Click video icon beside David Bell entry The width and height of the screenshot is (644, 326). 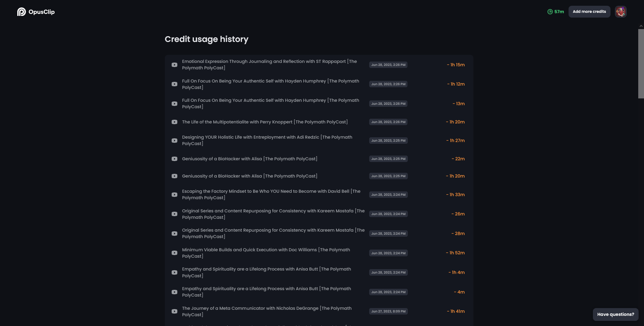tap(174, 194)
